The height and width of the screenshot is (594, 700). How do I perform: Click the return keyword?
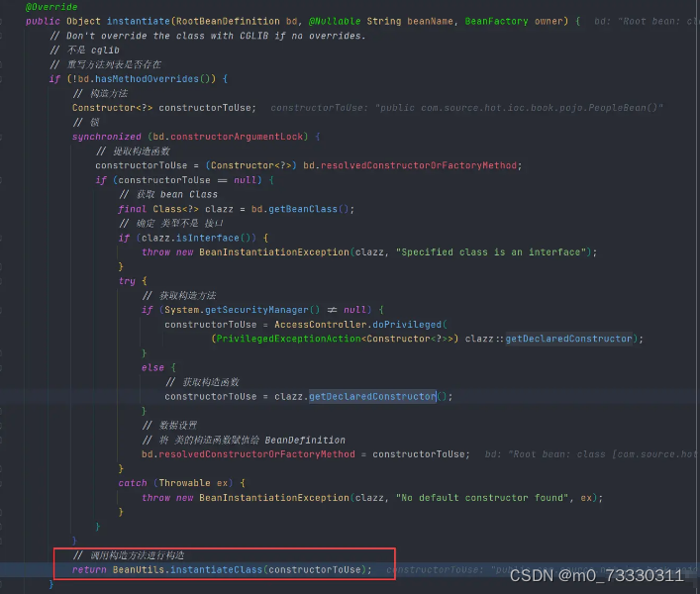[89, 570]
